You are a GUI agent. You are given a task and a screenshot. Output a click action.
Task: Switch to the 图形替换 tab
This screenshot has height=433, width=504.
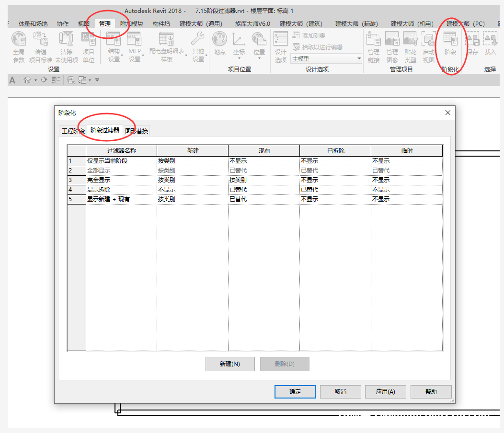(137, 131)
